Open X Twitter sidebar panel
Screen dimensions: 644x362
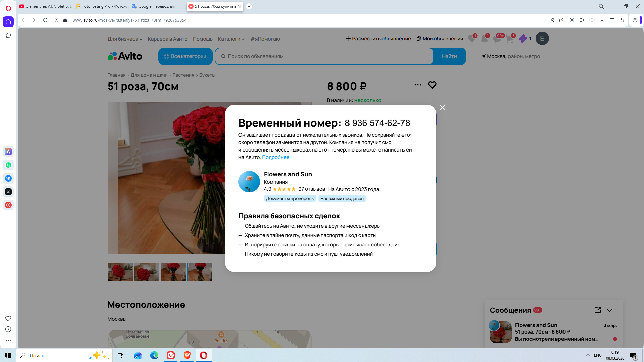8,192
